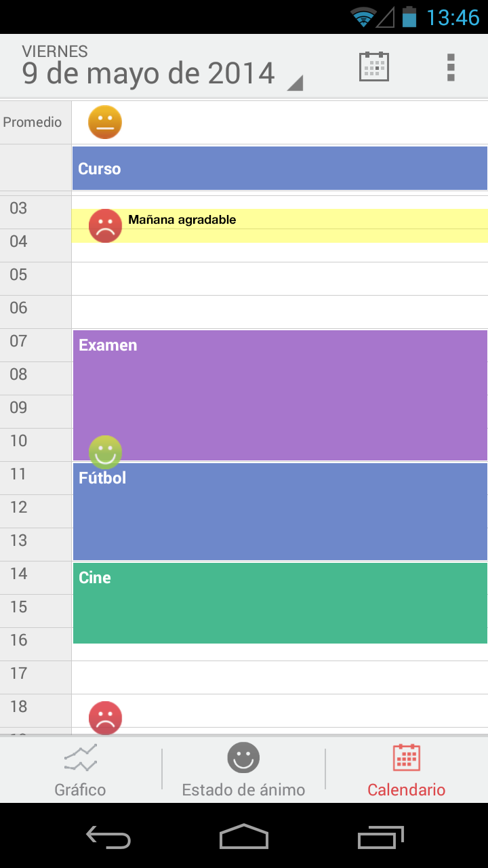This screenshot has height=868, width=488.
Task: Tap the Mañana agradable yellow note
Action: point(305,221)
